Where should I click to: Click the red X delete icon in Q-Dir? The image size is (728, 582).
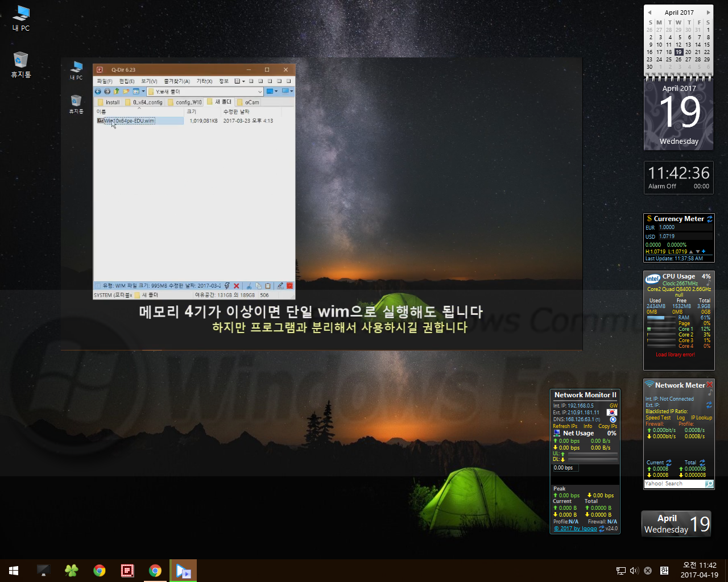(237, 286)
